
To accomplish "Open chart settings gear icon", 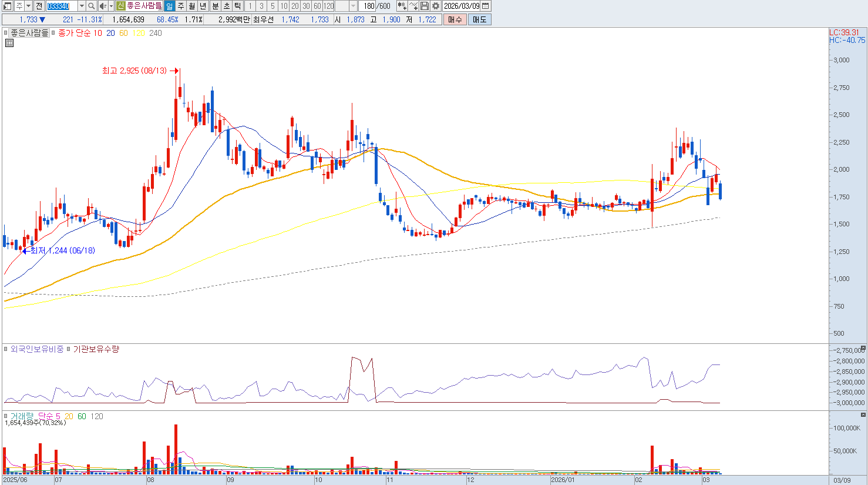I will coord(436,6).
